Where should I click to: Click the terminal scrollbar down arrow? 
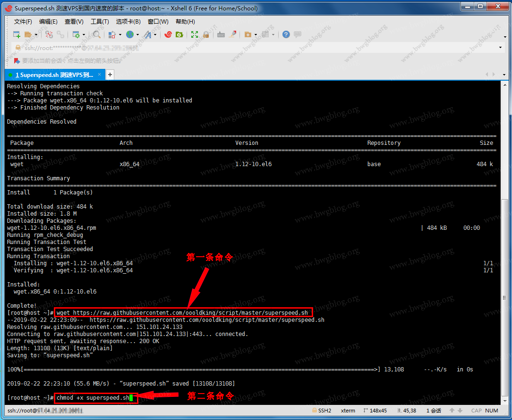coord(504,401)
